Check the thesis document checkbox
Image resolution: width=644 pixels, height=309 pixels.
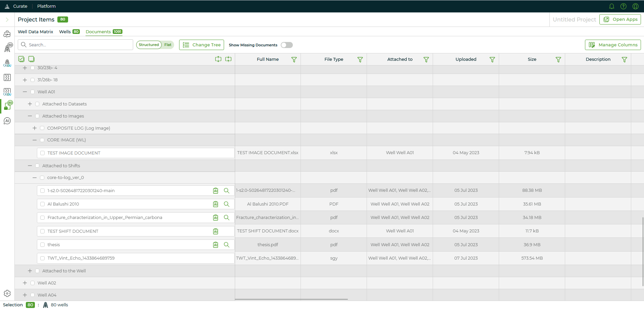click(43, 245)
